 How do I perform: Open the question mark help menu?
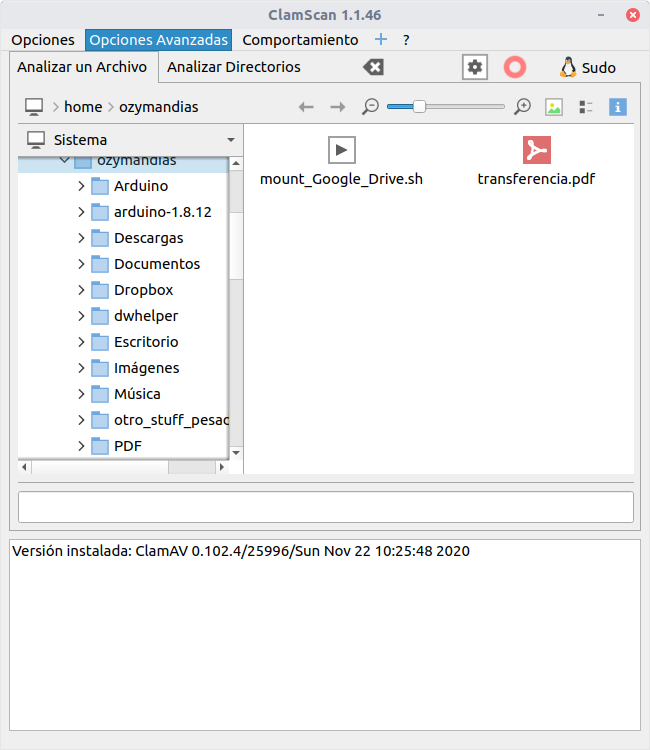[406, 40]
